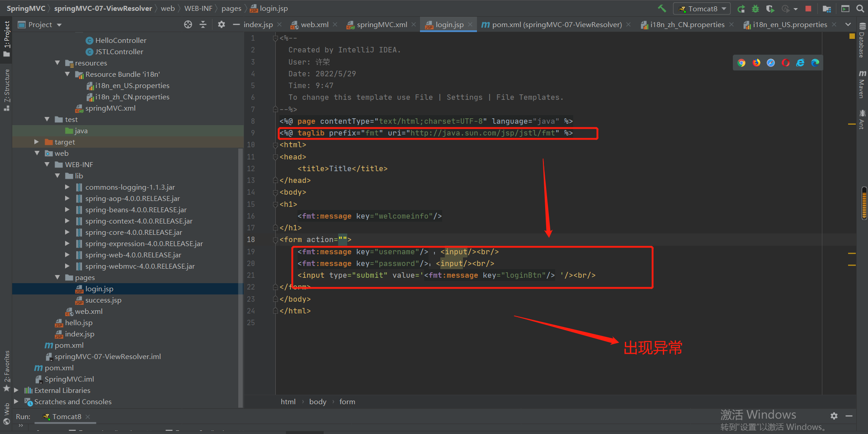This screenshot has height=434, width=868.
Task: Click the Rerun Tomcat8 icon
Action: (x=741, y=9)
